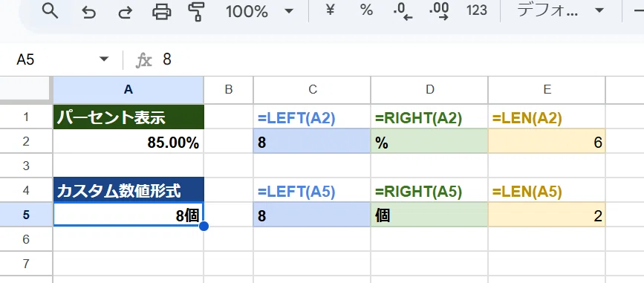The image size is (644, 283).
Task: Select column E header
Action: pyautogui.click(x=547, y=90)
